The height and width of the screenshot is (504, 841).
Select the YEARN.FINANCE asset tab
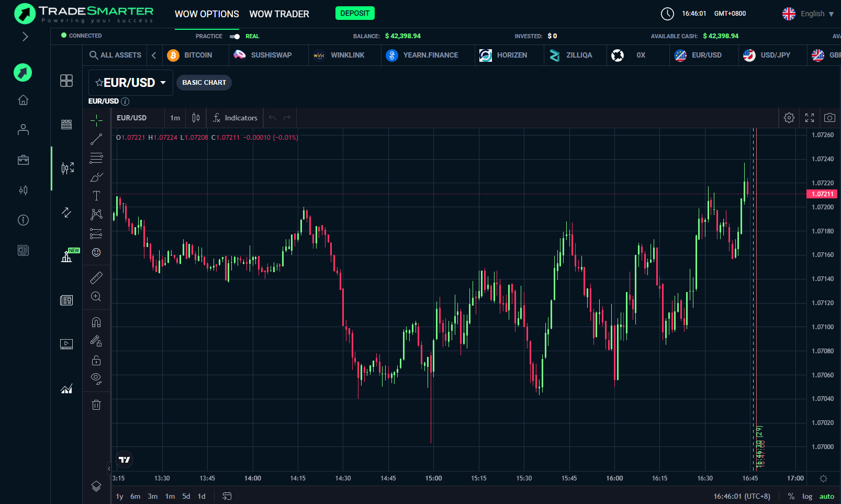(422, 55)
